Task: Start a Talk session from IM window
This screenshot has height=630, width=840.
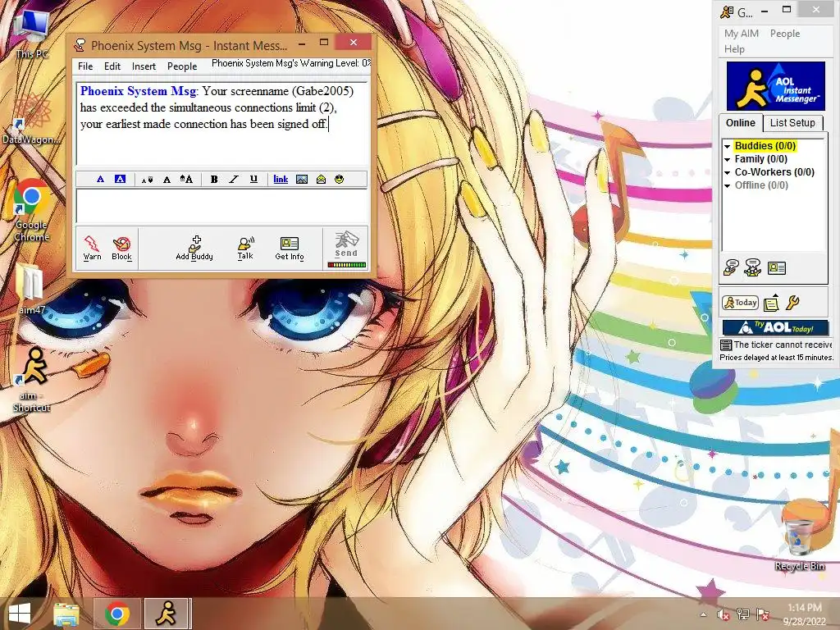Action: tap(245, 248)
